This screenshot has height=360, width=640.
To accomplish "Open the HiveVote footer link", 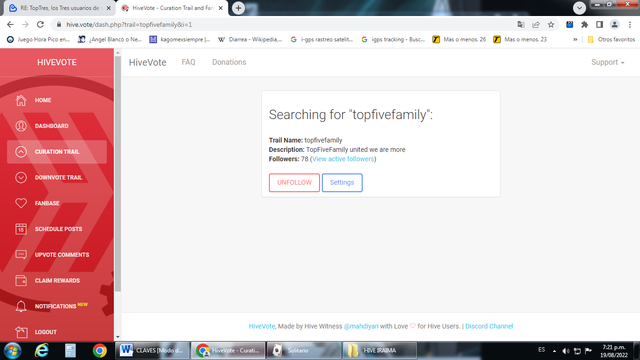I will click(x=262, y=326).
